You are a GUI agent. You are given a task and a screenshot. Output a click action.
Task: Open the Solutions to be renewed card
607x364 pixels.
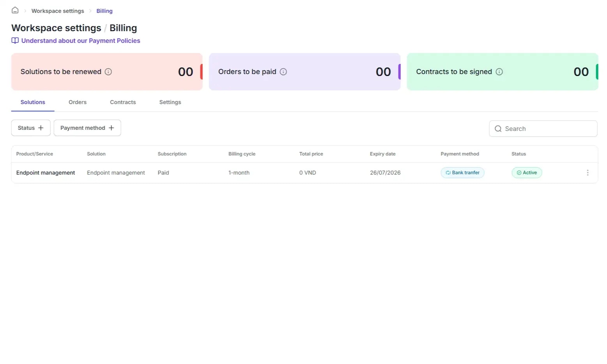[x=107, y=72]
